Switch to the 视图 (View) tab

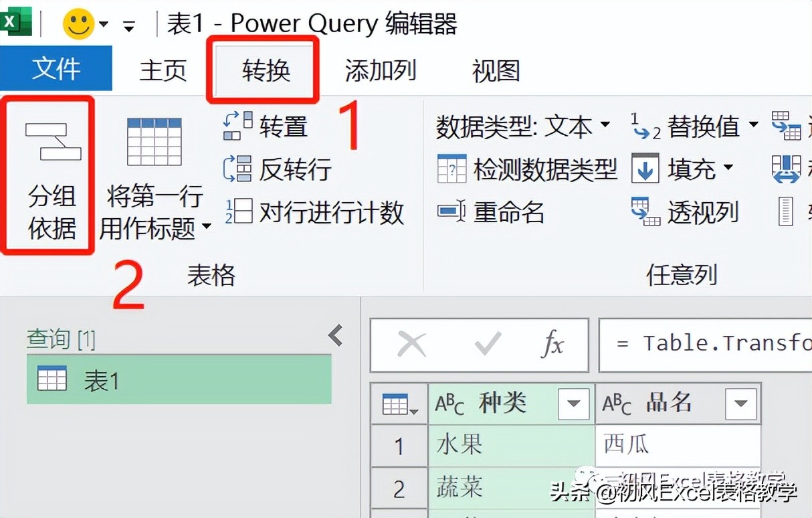(x=496, y=70)
